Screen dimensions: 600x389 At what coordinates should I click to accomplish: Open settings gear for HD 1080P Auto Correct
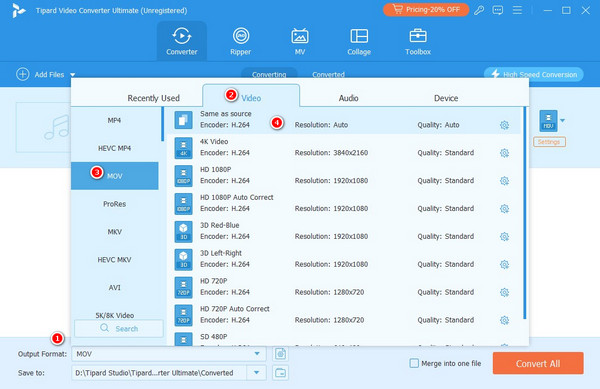coord(504,209)
